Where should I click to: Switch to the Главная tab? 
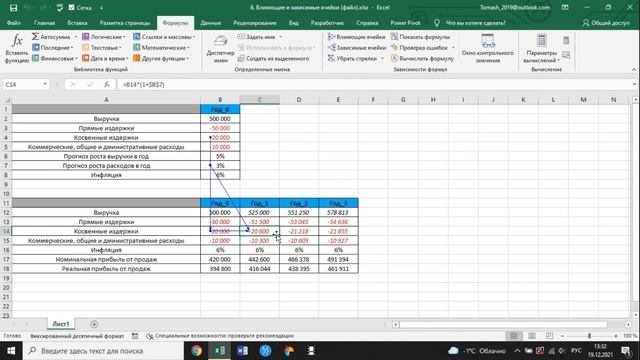44,23
